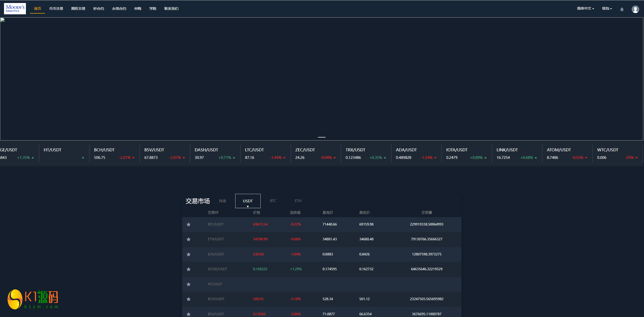Click the K1 source code watermark logo
The width and height of the screenshot is (644, 317).
[x=33, y=299]
